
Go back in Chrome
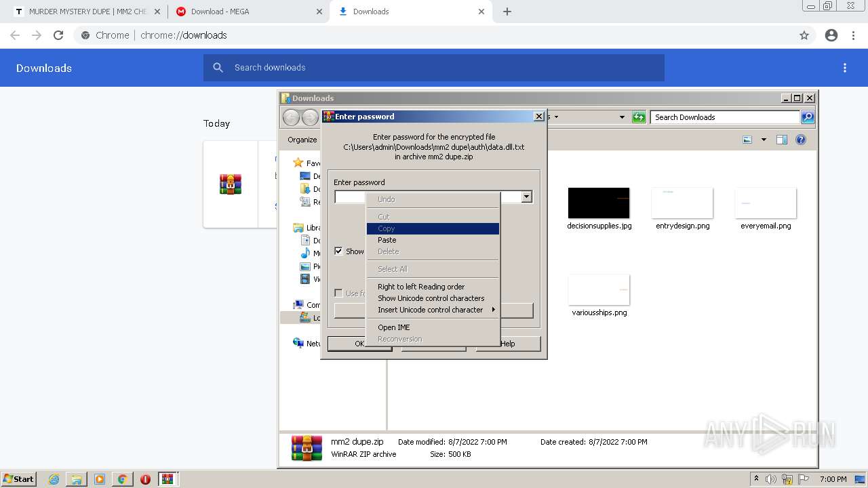[x=15, y=35]
